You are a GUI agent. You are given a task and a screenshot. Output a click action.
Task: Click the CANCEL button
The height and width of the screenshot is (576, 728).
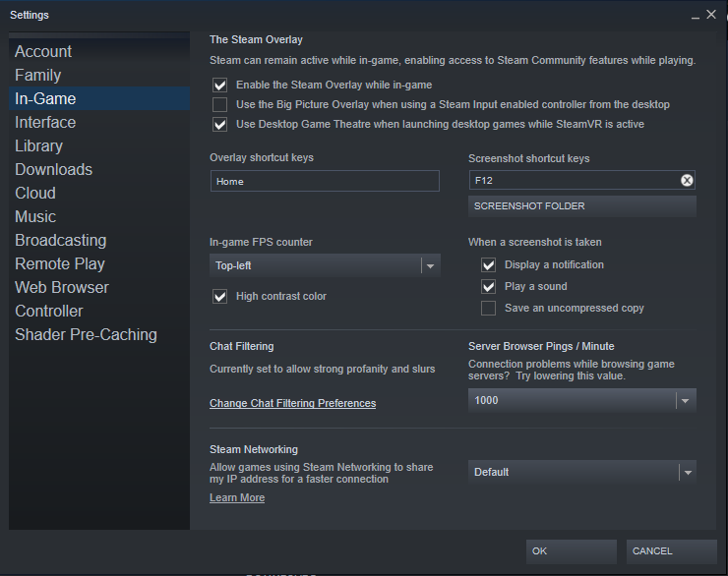coord(671,551)
